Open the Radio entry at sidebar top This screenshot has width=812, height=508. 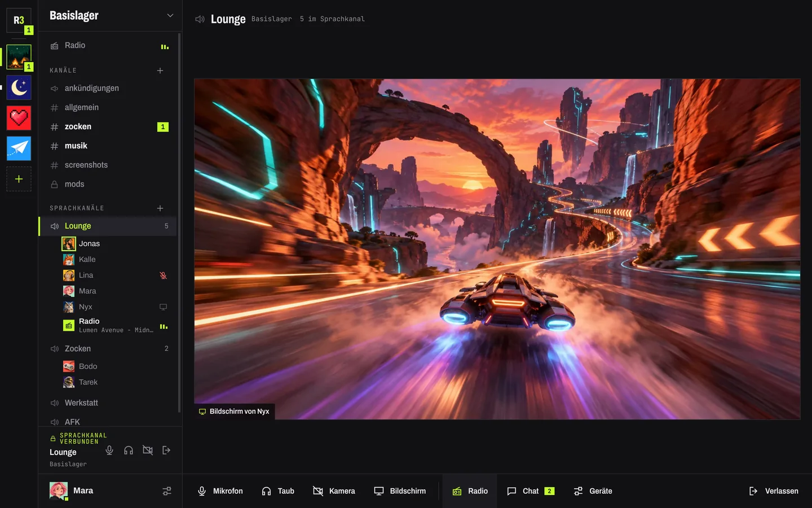coord(108,46)
